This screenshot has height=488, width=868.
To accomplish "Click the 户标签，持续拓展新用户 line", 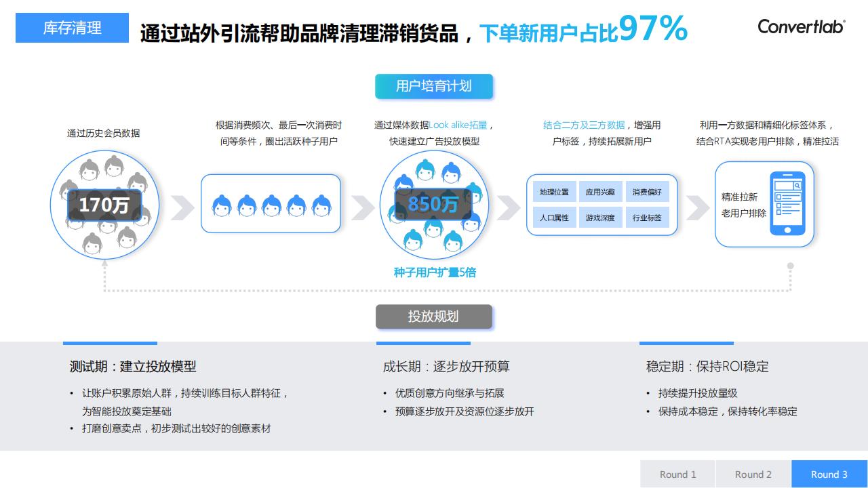I will 602,141.
